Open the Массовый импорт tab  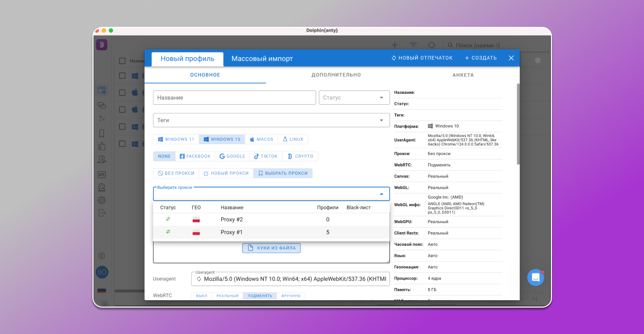point(262,59)
